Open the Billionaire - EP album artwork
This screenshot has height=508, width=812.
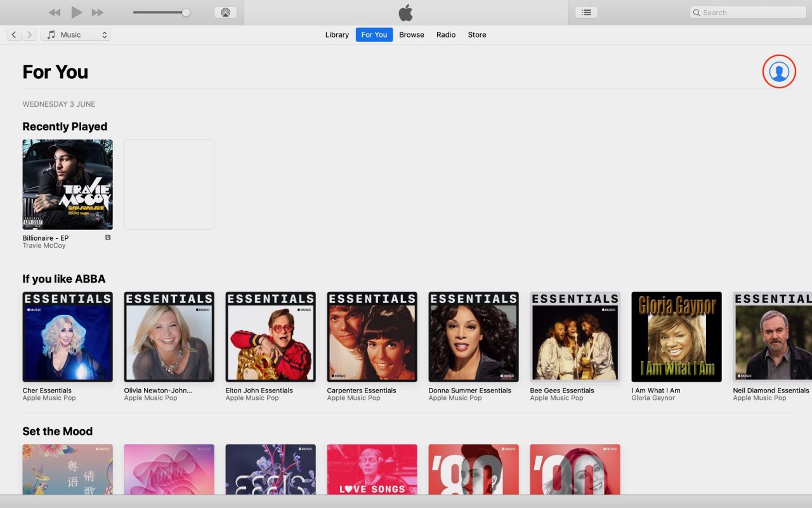click(x=67, y=184)
